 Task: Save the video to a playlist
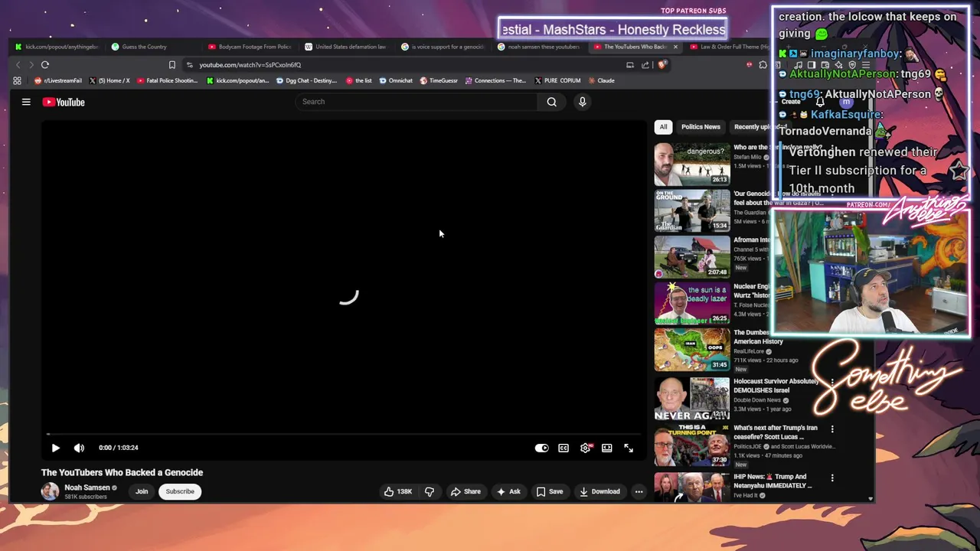550,491
